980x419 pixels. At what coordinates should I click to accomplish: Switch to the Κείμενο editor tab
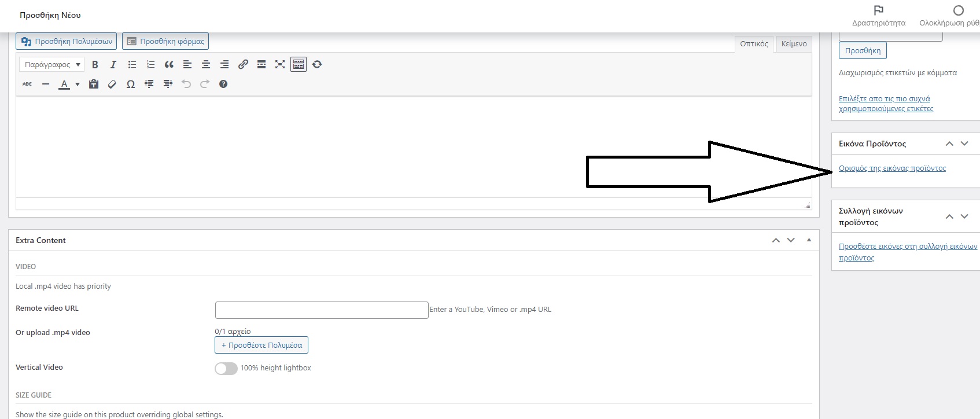[794, 43]
